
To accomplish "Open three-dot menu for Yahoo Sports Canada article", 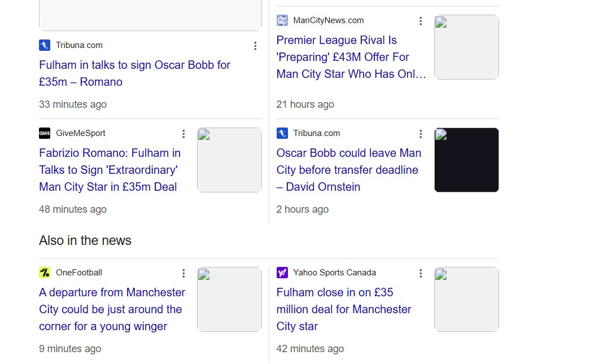I will tap(421, 273).
